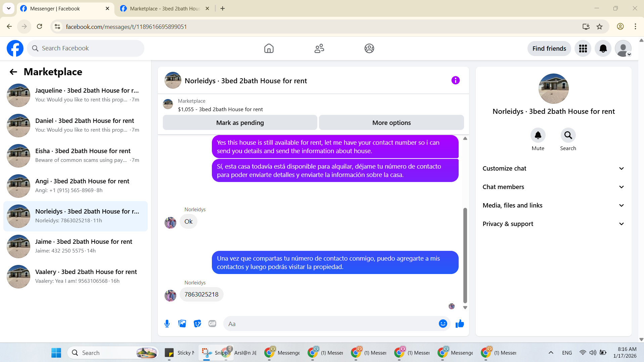Open conversation info purple icon
Screen dimensions: 644x362
pyautogui.click(x=455, y=80)
